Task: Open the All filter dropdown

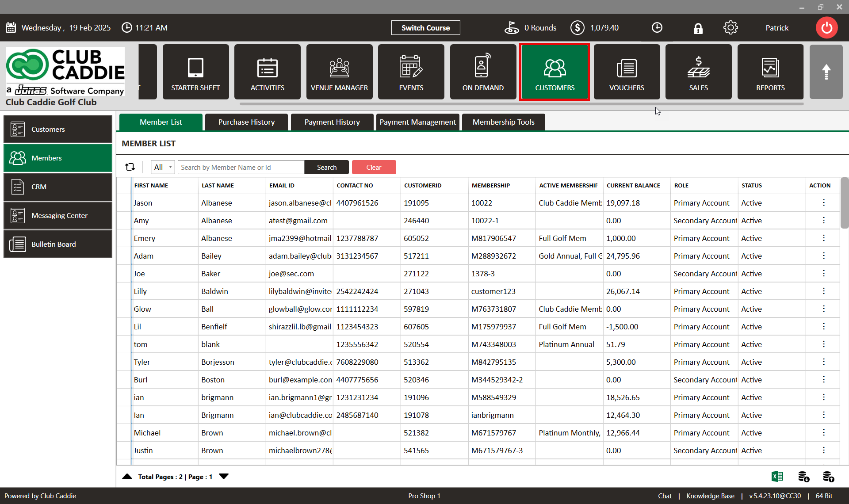Action: (x=163, y=167)
